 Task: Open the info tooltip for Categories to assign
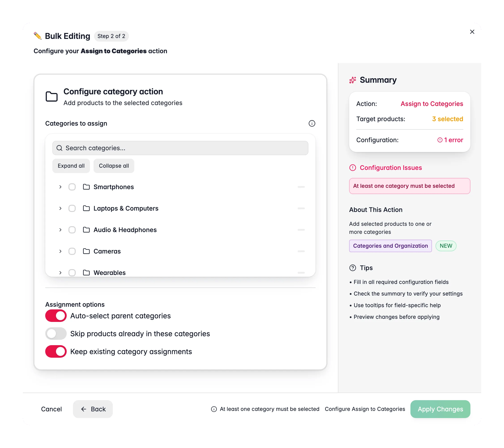click(x=312, y=123)
